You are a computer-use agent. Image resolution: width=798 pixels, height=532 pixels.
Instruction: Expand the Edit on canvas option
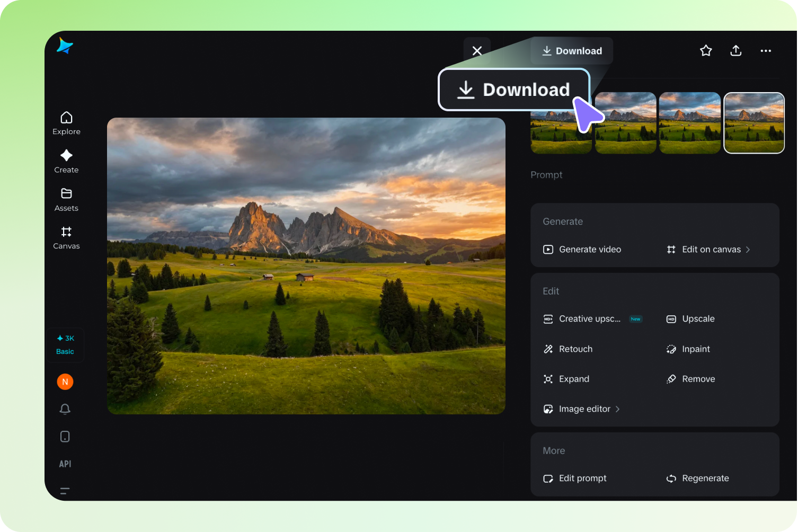711,249
